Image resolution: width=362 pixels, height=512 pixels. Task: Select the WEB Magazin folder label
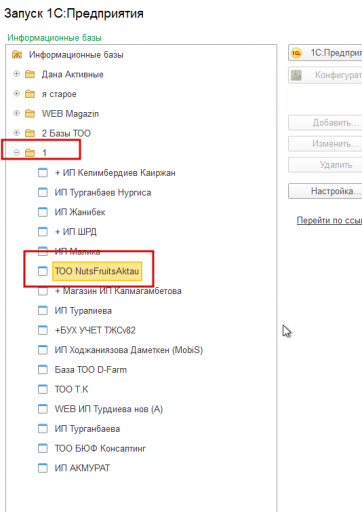tap(70, 114)
